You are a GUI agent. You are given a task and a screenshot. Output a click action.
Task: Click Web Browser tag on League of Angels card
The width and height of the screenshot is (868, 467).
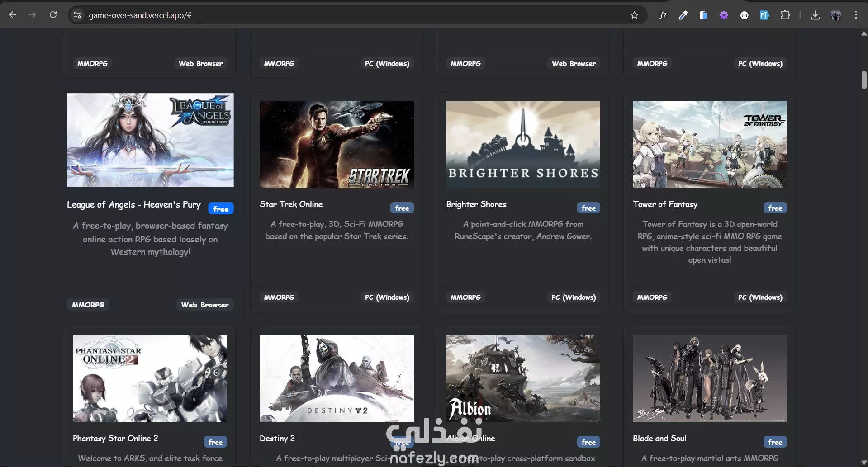[205, 305]
